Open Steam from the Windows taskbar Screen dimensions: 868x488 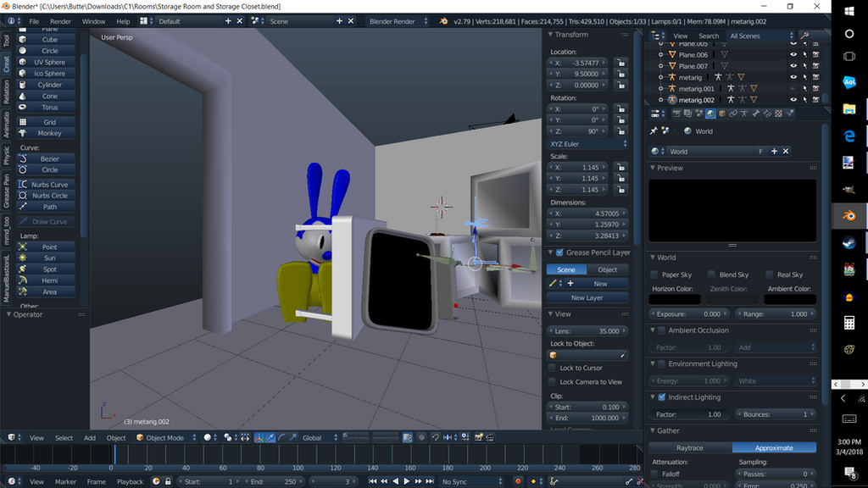pos(849,243)
